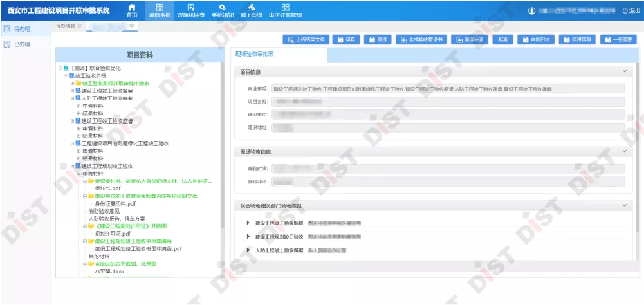Screen dimensions: 644x305
Task: Expand 建设工程竣工验收监督 opinion row arrow
Action: tap(248, 223)
